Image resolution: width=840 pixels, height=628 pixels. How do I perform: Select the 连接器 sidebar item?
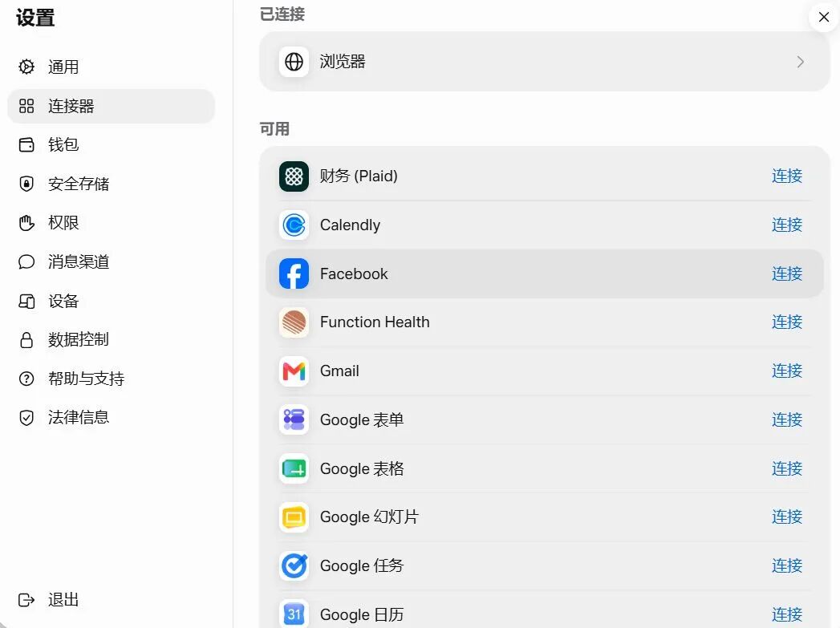point(111,106)
